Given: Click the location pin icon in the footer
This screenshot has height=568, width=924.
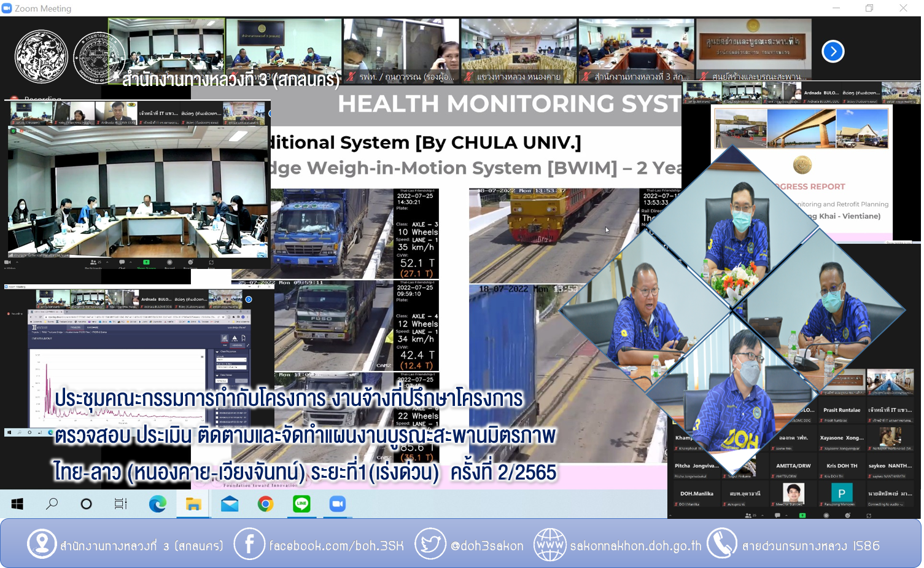Looking at the screenshot, I should (x=42, y=544).
